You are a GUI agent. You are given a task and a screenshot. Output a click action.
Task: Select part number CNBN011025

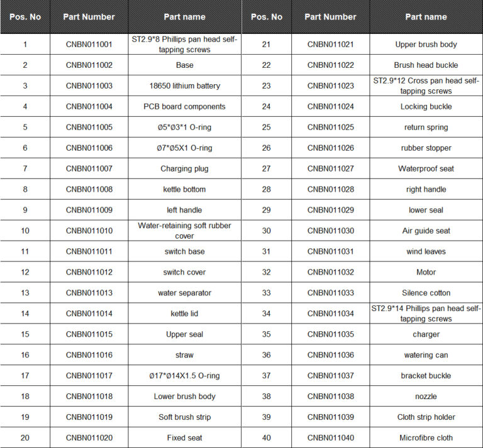click(331, 127)
